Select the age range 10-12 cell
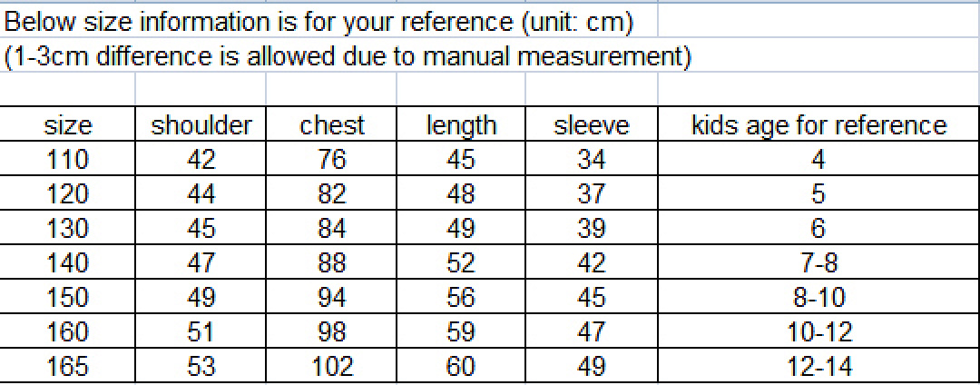The width and height of the screenshot is (980, 385). tap(818, 331)
